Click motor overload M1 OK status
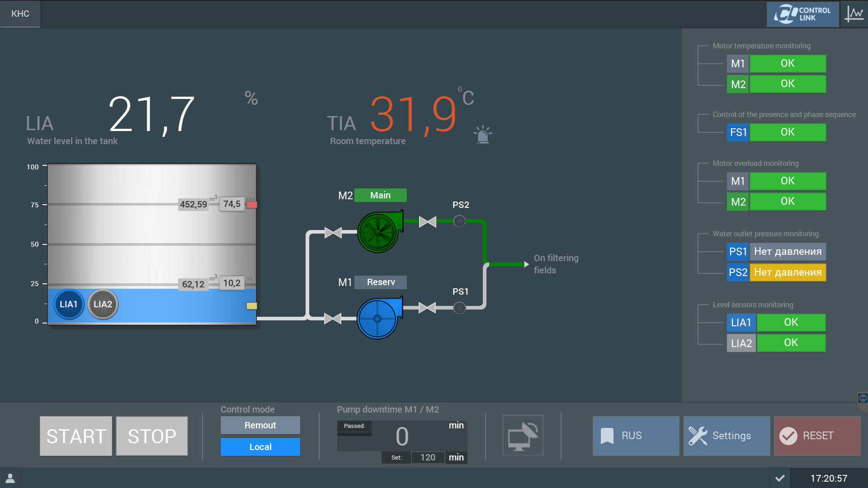 pos(788,181)
